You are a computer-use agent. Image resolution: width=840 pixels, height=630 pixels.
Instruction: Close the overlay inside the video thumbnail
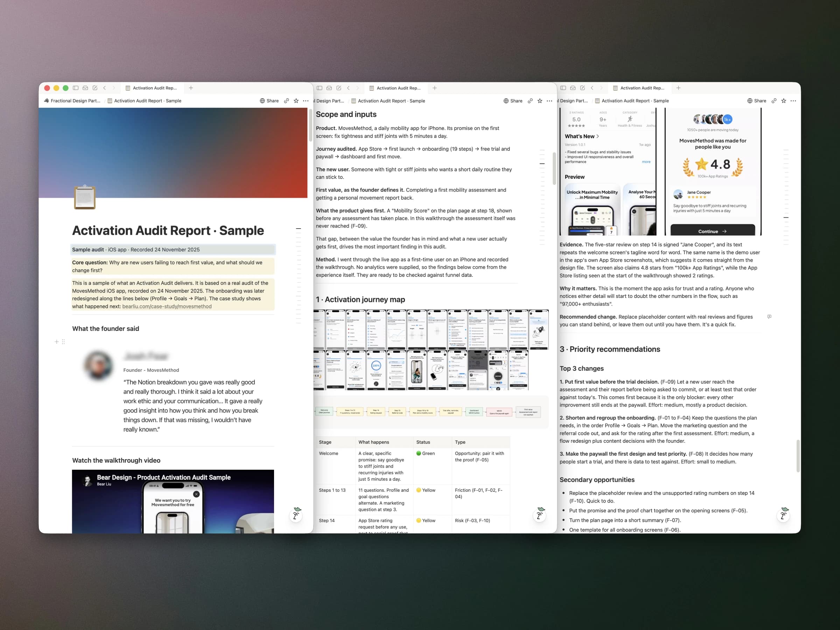(x=196, y=494)
